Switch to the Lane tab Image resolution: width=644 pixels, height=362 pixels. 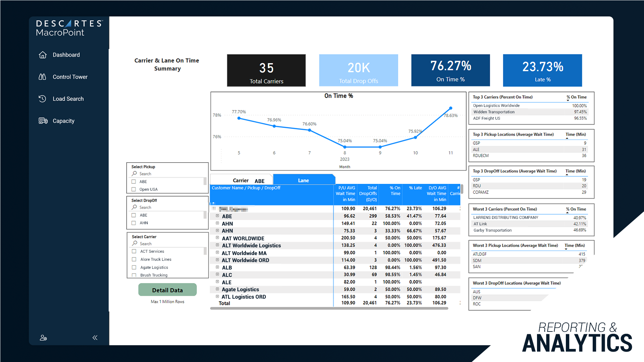[304, 180]
